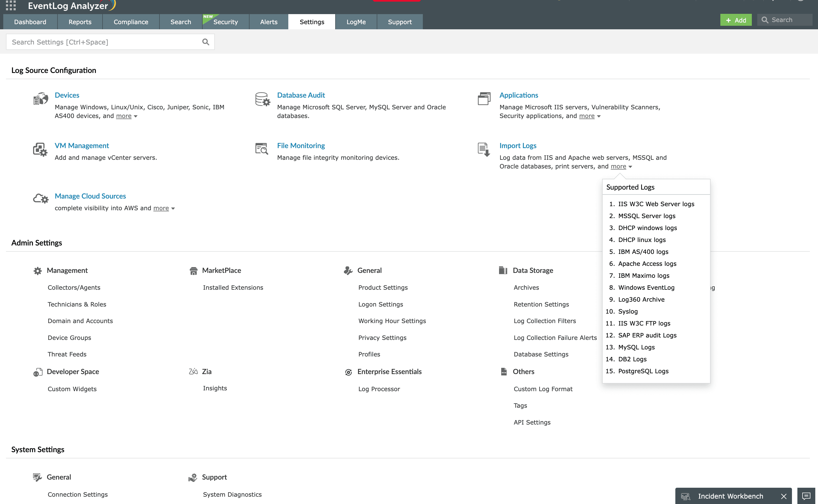Image resolution: width=818 pixels, height=504 pixels.
Task: Click the MarketPlace store icon
Action: tap(193, 271)
